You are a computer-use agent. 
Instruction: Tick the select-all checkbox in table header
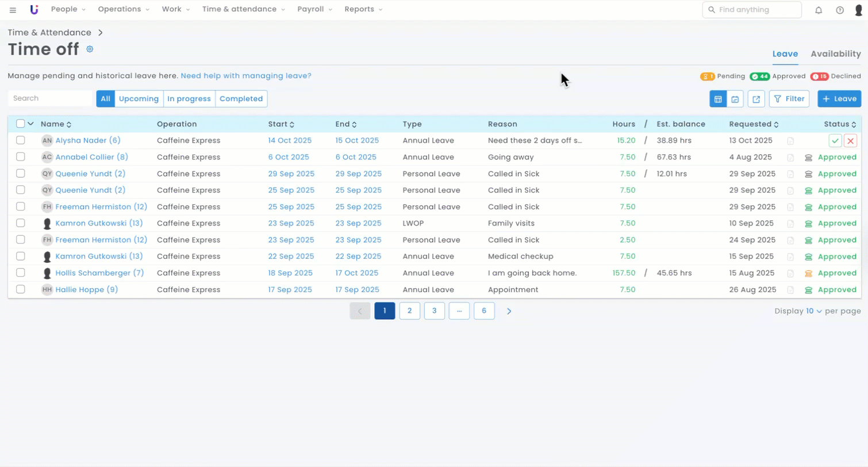(x=21, y=124)
